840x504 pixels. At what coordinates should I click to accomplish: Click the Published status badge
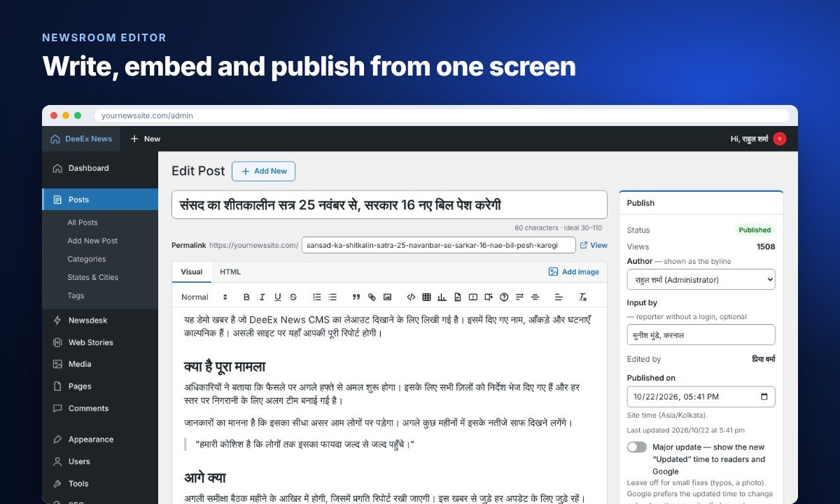[755, 230]
